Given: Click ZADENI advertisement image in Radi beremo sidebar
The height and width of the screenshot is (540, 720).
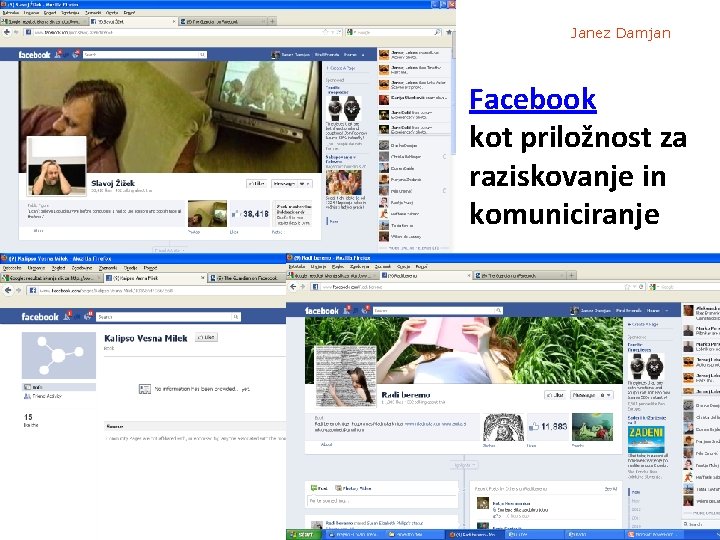Looking at the screenshot, I should [646, 439].
